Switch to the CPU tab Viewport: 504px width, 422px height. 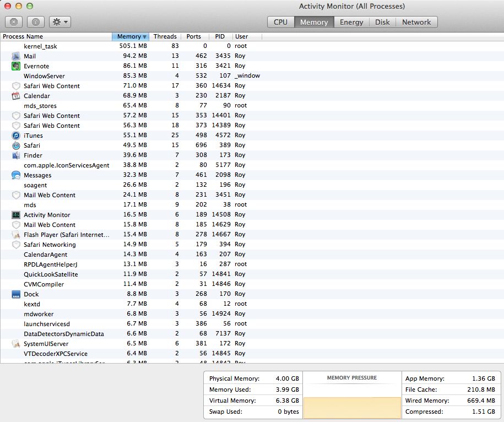pyautogui.click(x=280, y=22)
